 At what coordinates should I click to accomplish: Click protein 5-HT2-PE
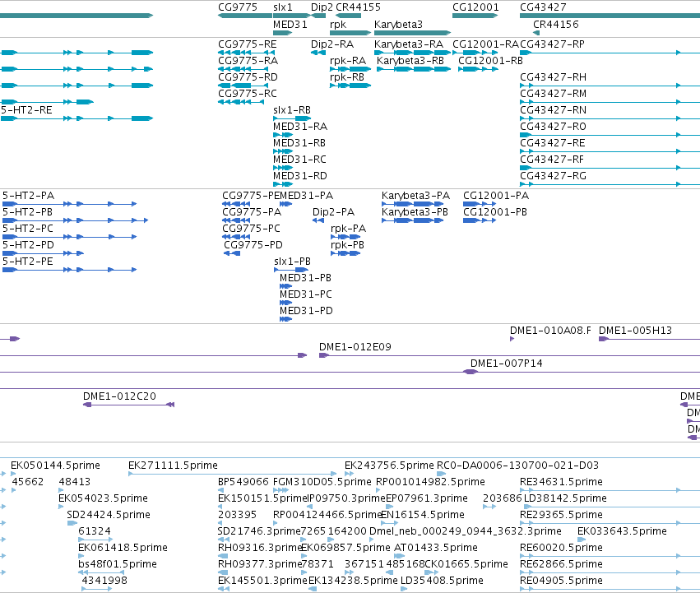click(x=28, y=262)
